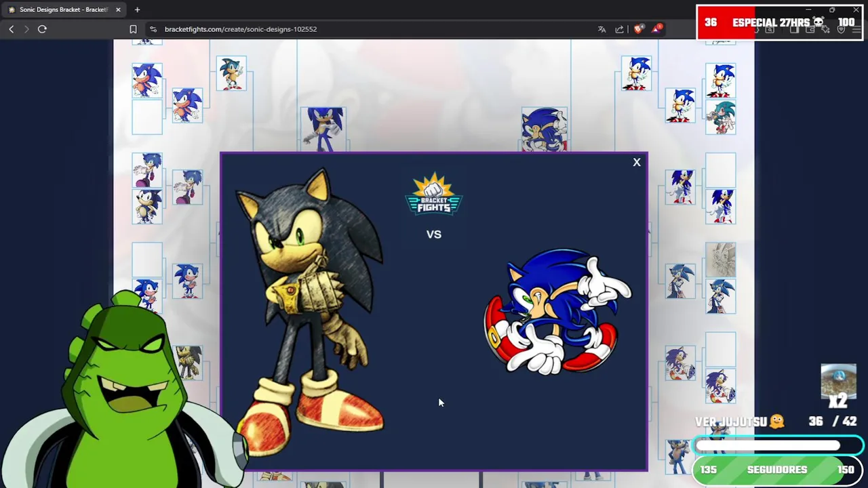This screenshot has width=868, height=488.
Task: Vote for the Sonic Adventure pose Sonic
Action: (557, 310)
